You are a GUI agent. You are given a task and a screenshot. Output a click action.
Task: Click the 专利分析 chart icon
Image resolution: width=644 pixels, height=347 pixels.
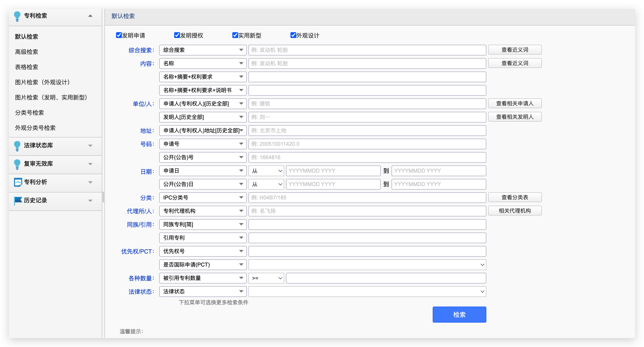point(18,182)
